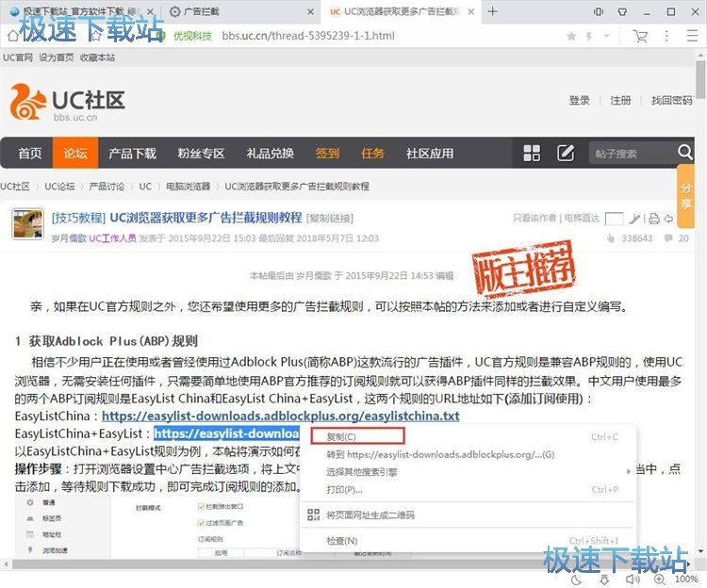This screenshot has height=588, width=707.
Task: Click the 帖子搜索 search field
Action: pyautogui.click(x=632, y=154)
